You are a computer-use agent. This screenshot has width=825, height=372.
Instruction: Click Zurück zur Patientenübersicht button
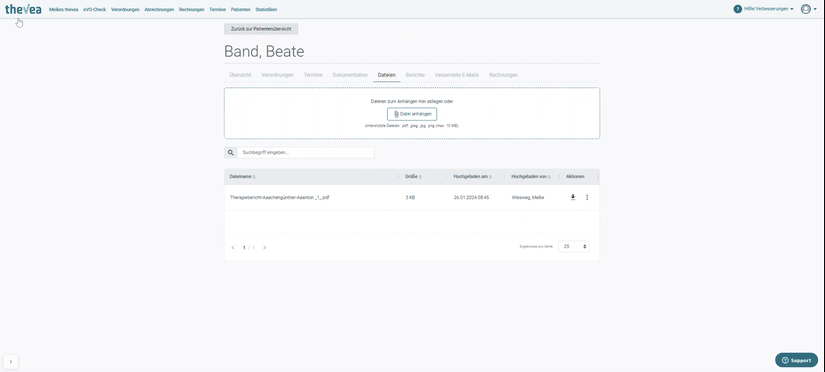(x=261, y=29)
